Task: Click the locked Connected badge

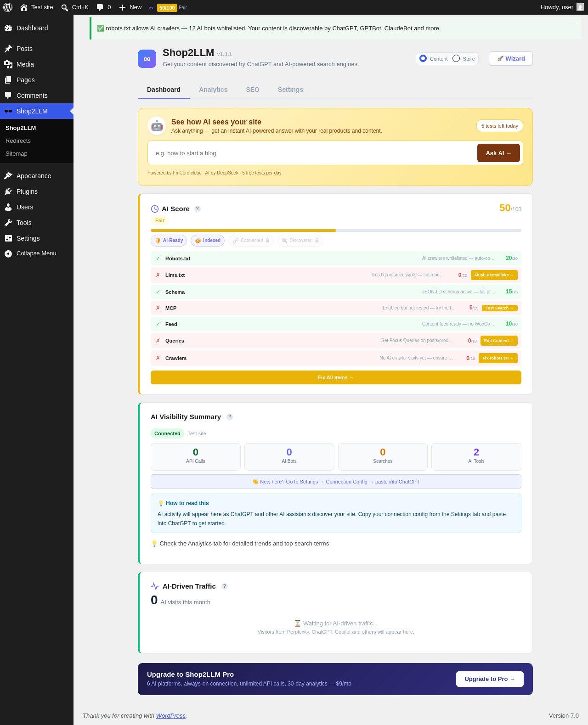Action: pyautogui.click(x=251, y=241)
